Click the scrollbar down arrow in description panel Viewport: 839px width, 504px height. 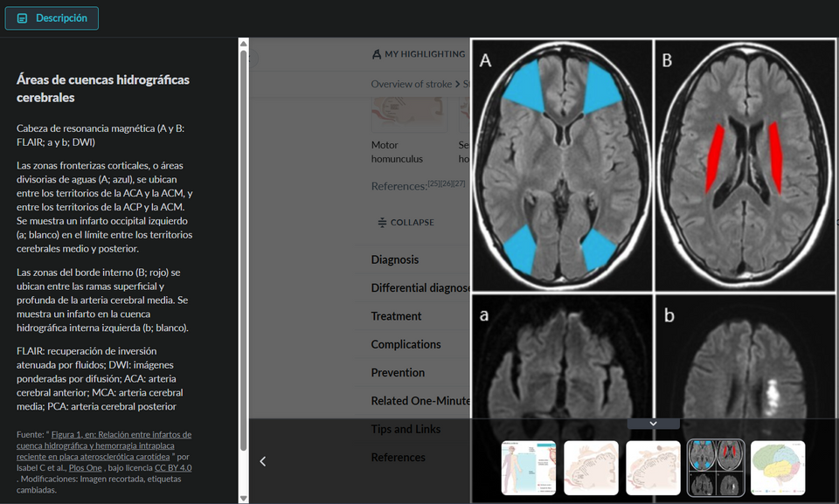pos(243,497)
